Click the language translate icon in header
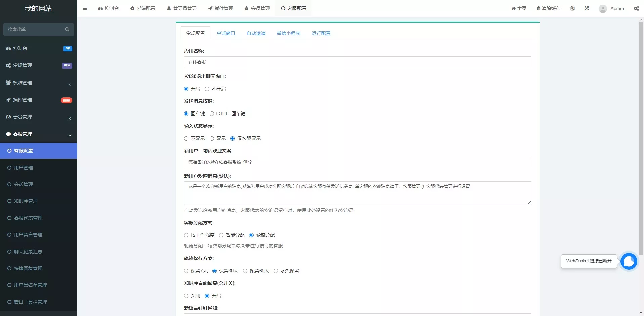The height and width of the screenshot is (316, 644). point(572,8)
